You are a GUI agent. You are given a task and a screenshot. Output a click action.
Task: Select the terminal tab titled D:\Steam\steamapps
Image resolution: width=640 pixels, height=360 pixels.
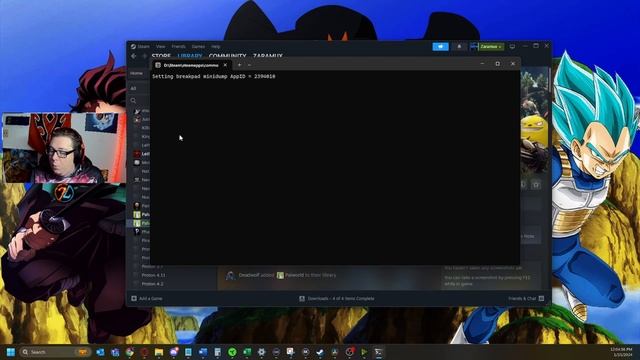pyautogui.click(x=191, y=65)
